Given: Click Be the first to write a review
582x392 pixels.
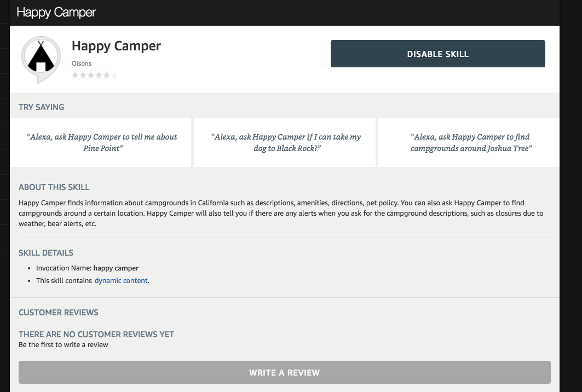Looking at the screenshot, I should tap(63, 345).
